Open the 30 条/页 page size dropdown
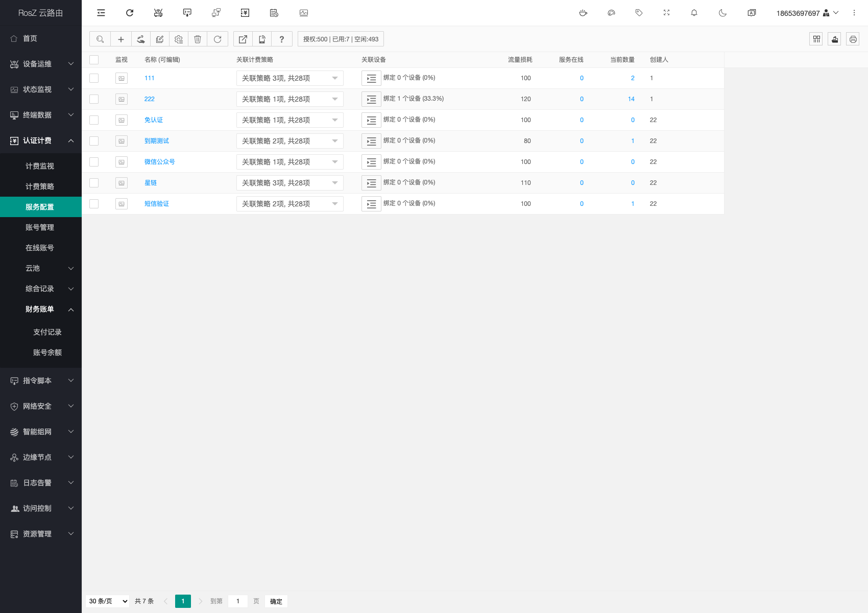The height and width of the screenshot is (613, 868). (108, 601)
